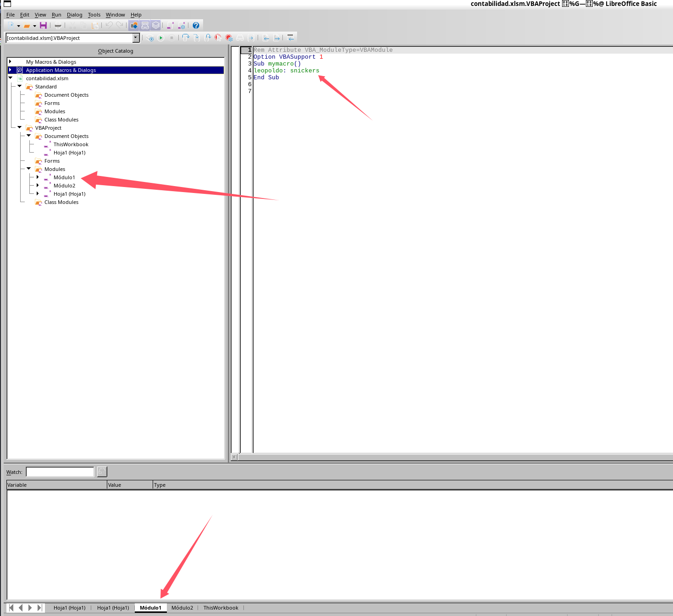
Task: Select Class Modules under VBAProject
Action: (61, 202)
